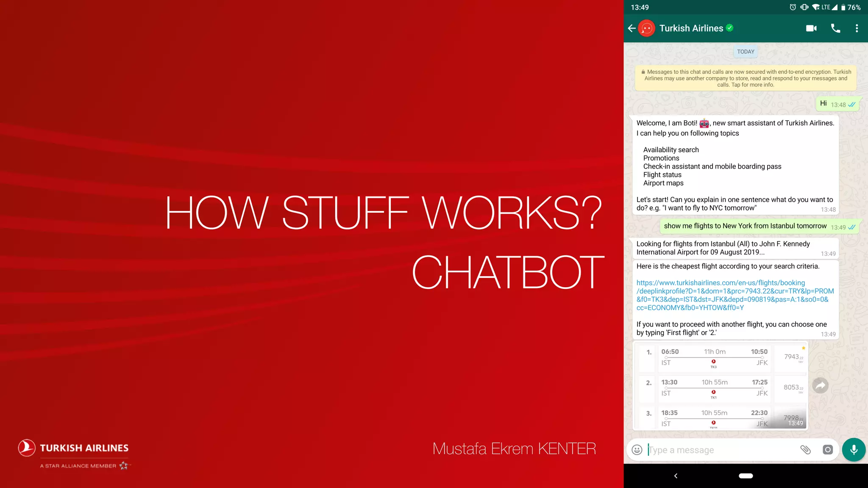Image resolution: width=868 pixels, height=488 pixels.
Task: Start a voice call using phone icon
Action: pos(835,28)
